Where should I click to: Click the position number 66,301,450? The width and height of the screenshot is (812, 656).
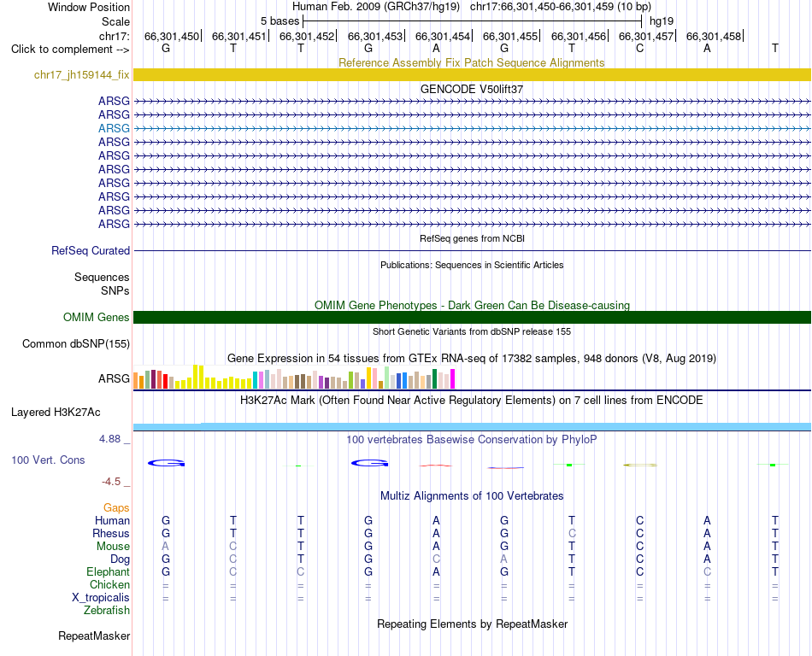point(172,36)
